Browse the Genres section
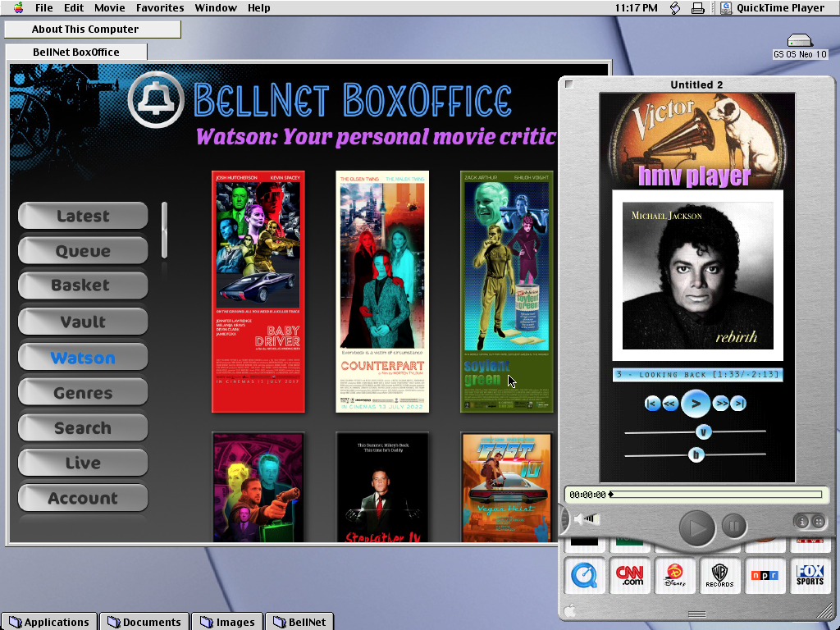 coord(83,393)
